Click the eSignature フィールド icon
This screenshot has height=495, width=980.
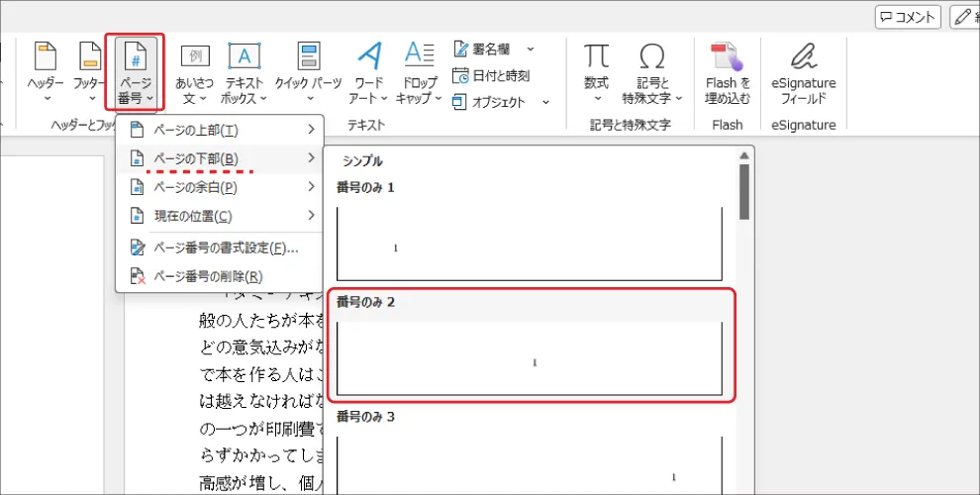(x=803, y=57)
